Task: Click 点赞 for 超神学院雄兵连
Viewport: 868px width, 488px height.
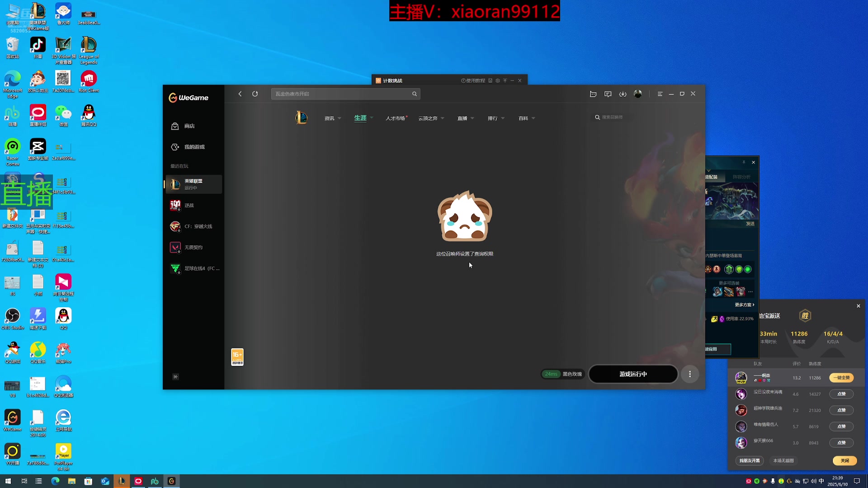Action: (x=841, y=410)
